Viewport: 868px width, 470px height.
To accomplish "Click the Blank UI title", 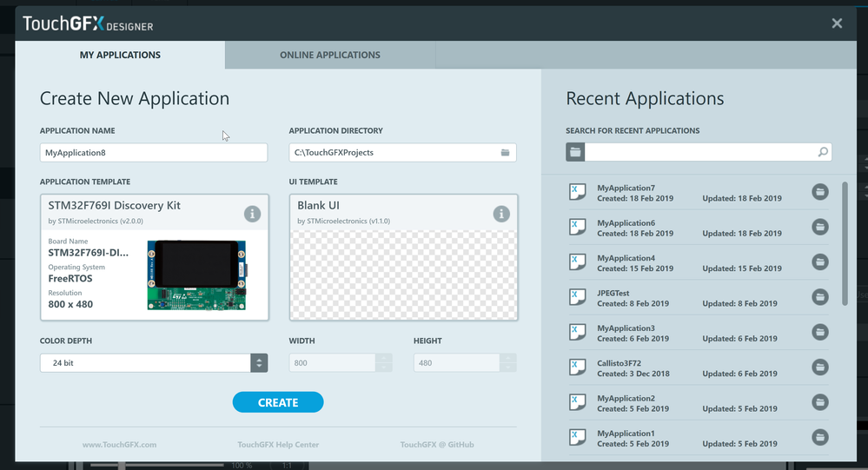I will 318,205.
